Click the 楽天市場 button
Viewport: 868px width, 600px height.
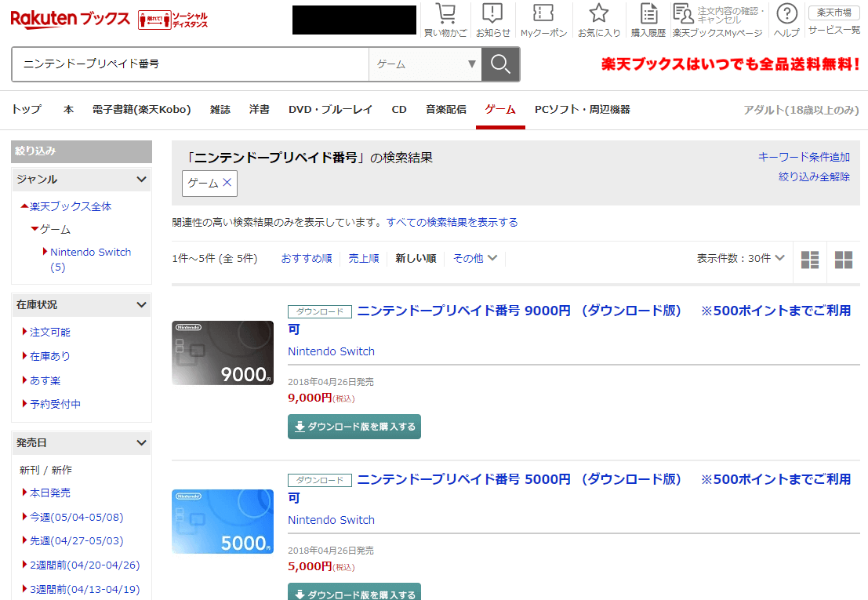point(834,13)
